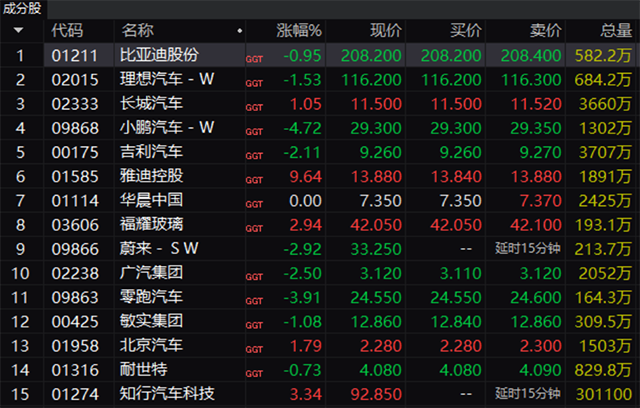Click stock code 09868
Screen dimensions: 640x408
(x=75, y=129)
